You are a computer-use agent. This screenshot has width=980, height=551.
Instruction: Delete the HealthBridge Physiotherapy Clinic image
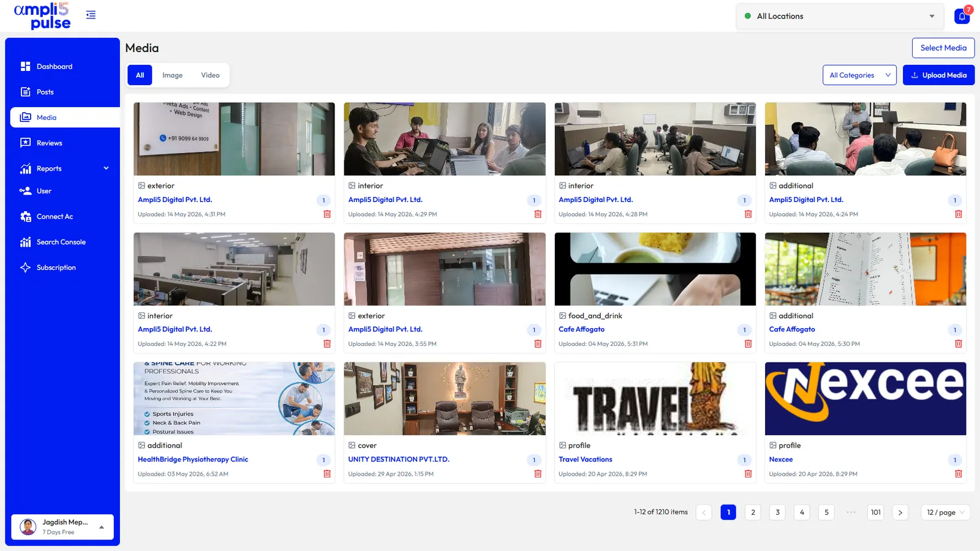(327, 474)
